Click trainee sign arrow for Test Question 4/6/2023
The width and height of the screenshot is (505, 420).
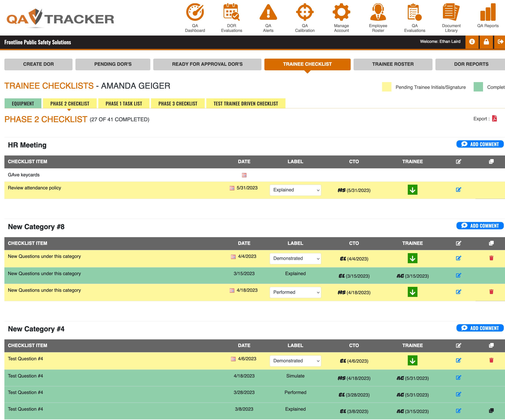point(412,361)
